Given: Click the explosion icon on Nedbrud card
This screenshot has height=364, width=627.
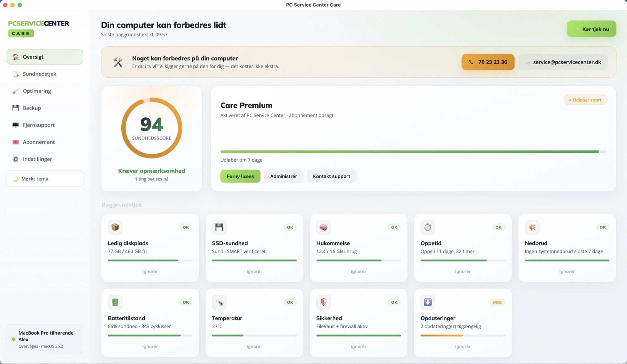Looking at the screenshot, I should 532,227.
